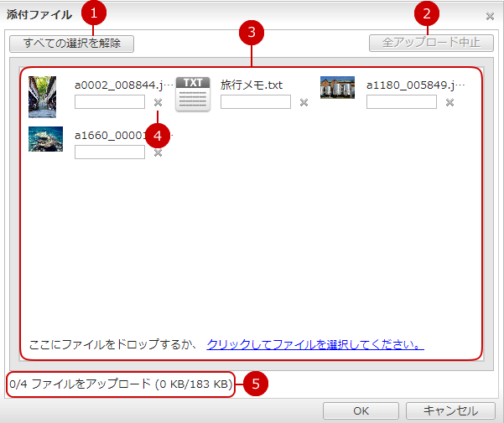
Task: Confirm with the OK button
Action: [361, 410]
